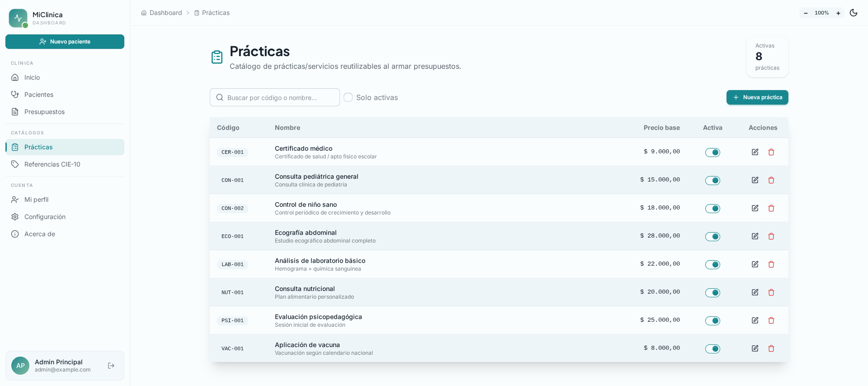This screenshot has height=386, width=868.
Task: Delete the Evaluación psicopedagógica practice
Action: 771,320
